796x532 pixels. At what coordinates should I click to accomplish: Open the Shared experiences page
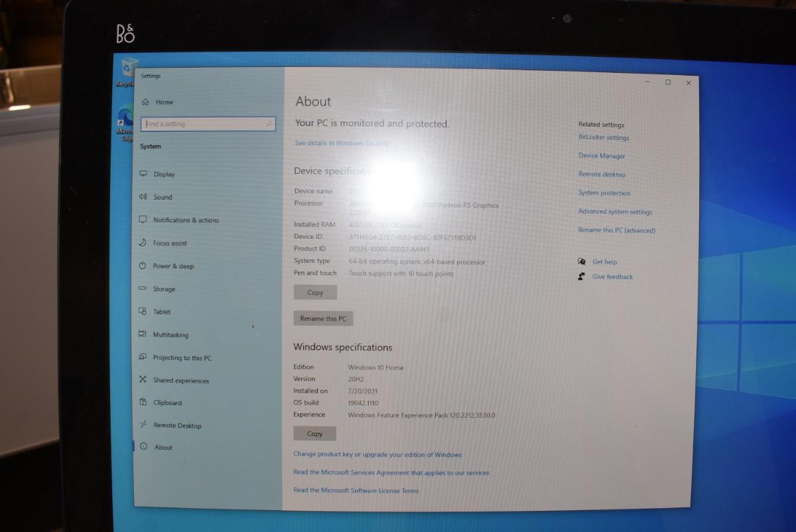tap(181, 381)
